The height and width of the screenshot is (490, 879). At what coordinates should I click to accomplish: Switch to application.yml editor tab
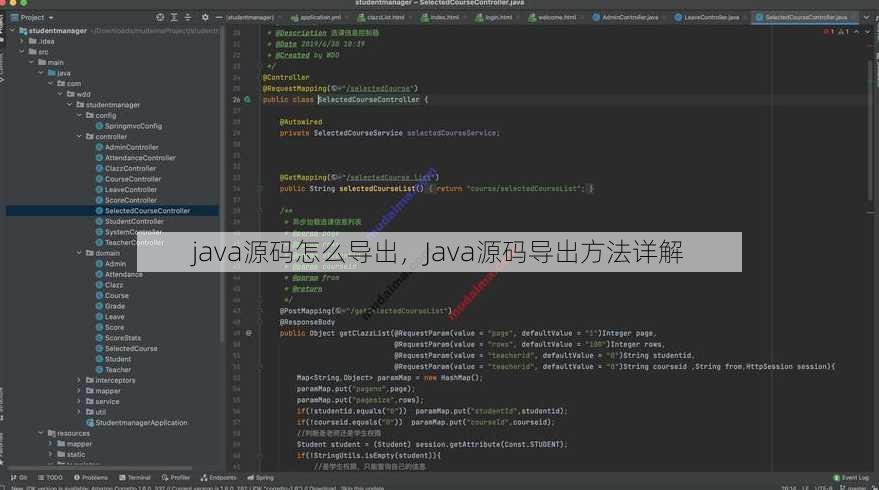[317, 18]
